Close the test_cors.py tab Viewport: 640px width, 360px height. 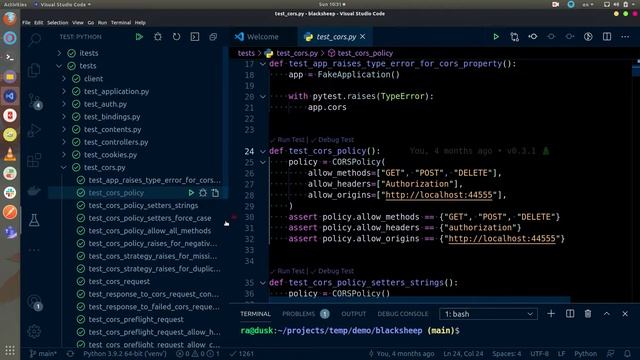[x=362, y=37]
